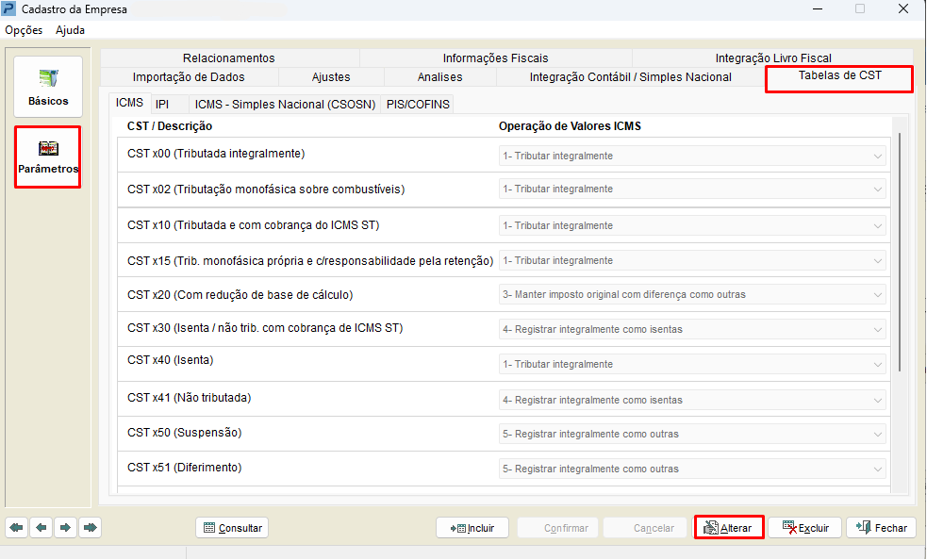Go to first record arrow

click(x=17, y=528)
